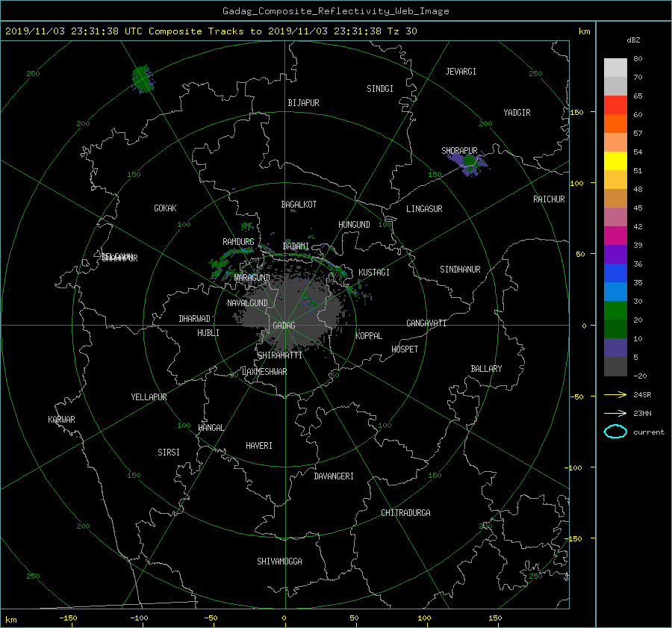Click the RAMDURG city label
Image resolution: width=672 pixels, height=628 pixels.
point(238,242)
